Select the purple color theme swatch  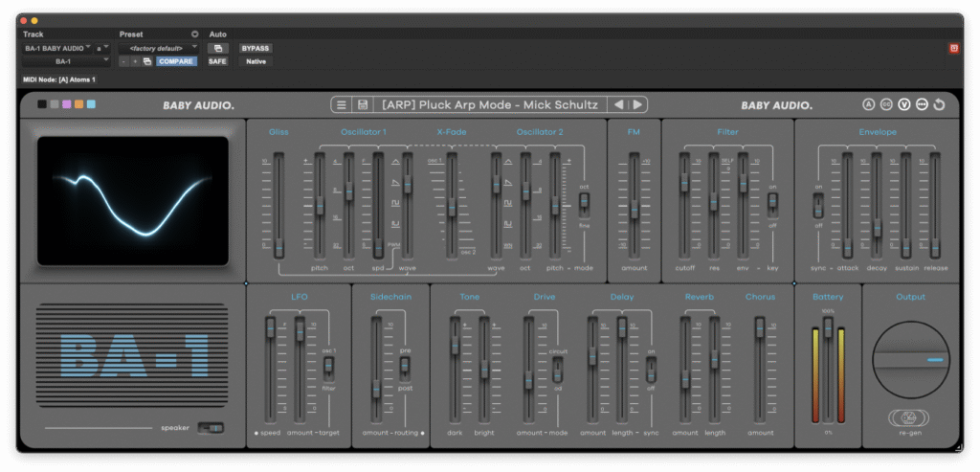pyautogui.click(x=67, y=104)
